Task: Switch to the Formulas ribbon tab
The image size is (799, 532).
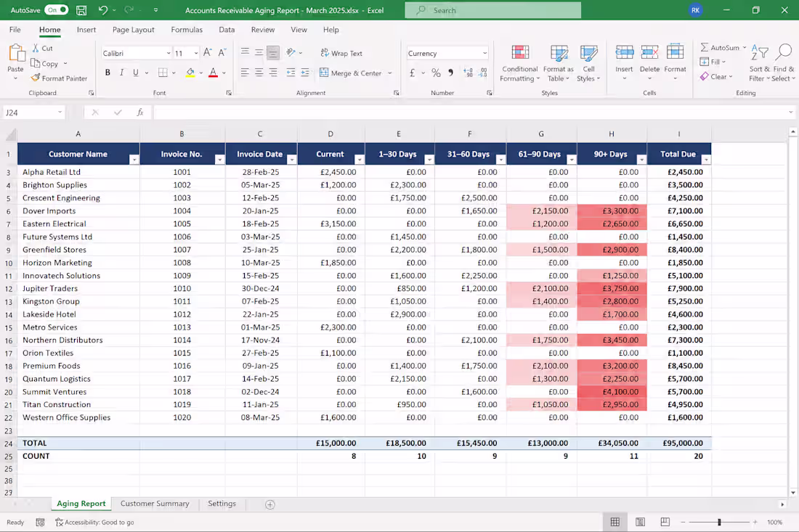Action: click(x=187, y=30)
